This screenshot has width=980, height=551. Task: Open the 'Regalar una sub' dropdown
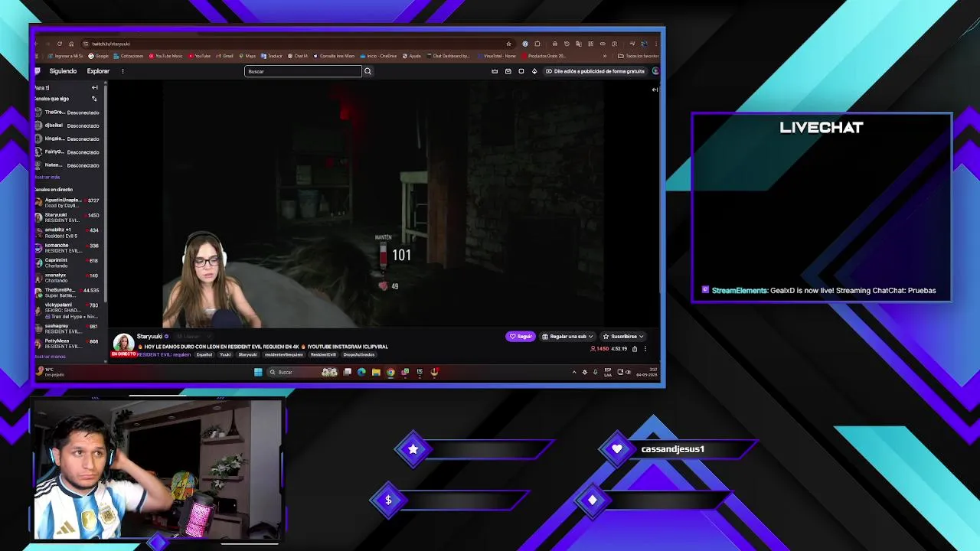567,336
